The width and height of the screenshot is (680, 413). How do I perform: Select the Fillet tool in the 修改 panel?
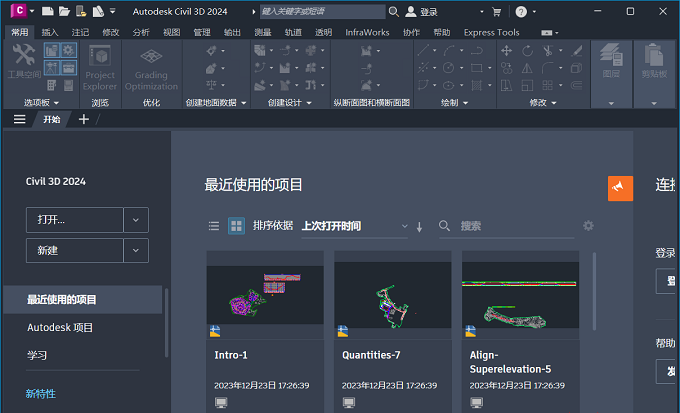click(548, 68)
